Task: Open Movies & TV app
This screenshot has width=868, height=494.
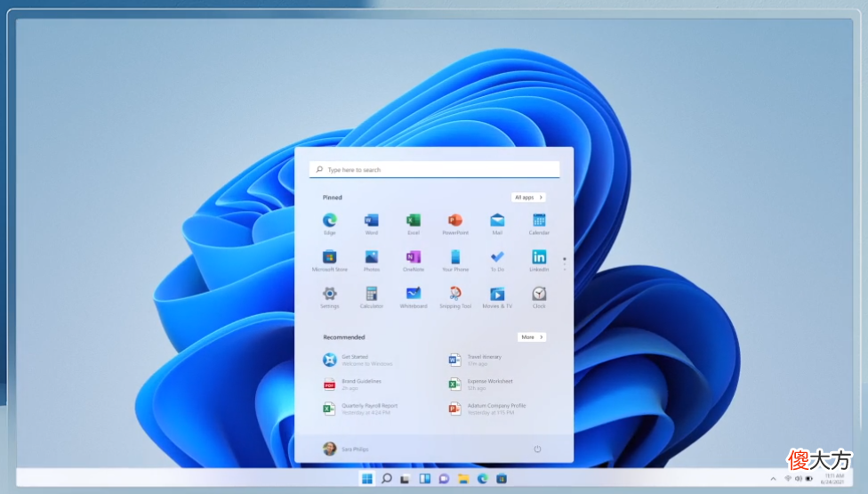Action: (497, 296)
